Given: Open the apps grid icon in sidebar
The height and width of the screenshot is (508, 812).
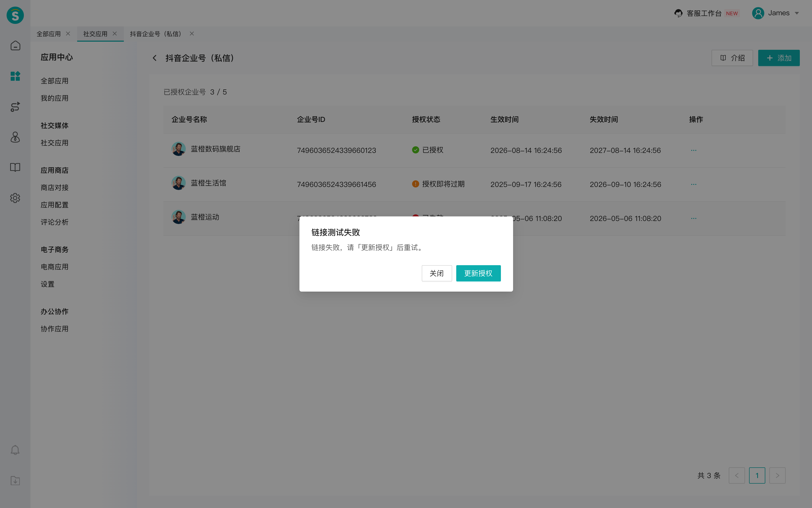Looking at the screenshot, I should (x=15, y=76).
